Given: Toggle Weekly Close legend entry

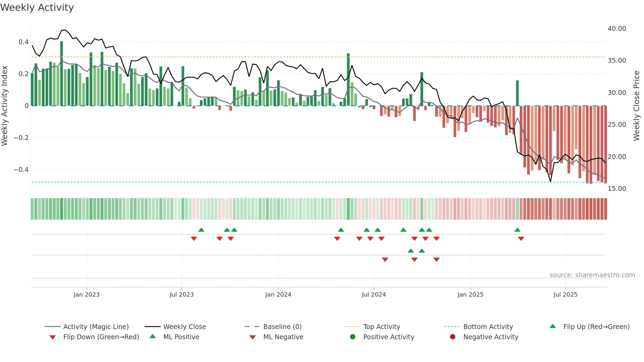Looking at the screenshot, I should [x=175, y=327].
